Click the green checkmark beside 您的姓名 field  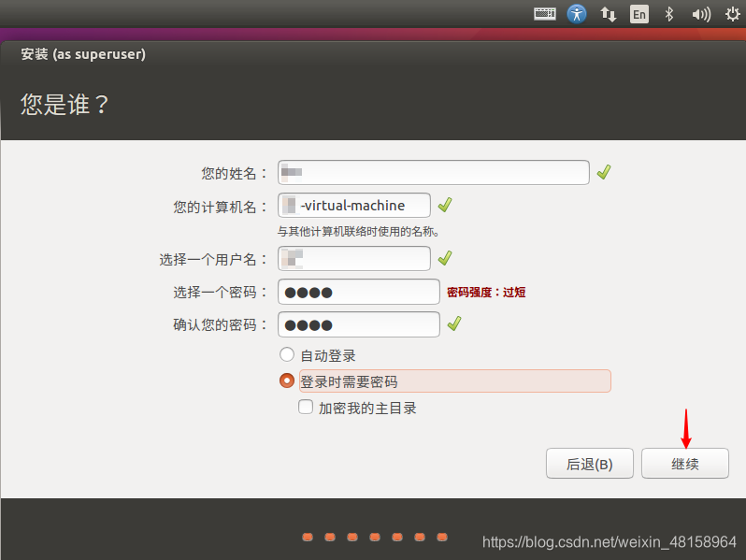(604, 172)
